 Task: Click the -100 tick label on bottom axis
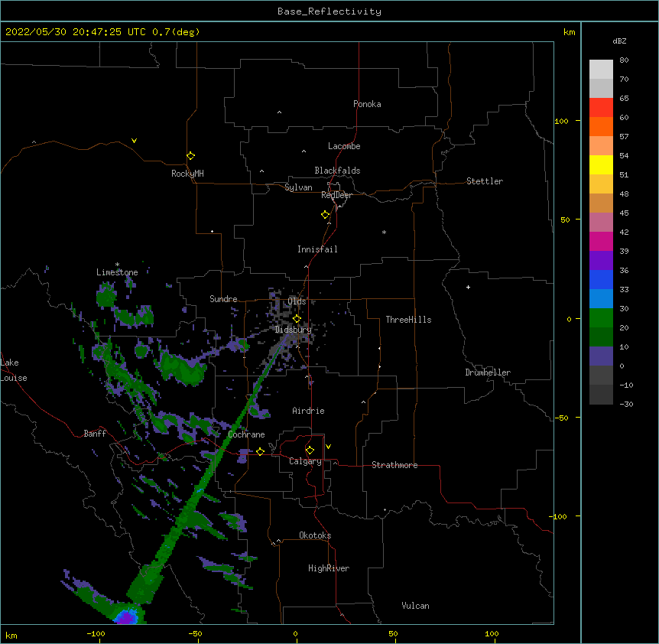[x=96, y=633]
